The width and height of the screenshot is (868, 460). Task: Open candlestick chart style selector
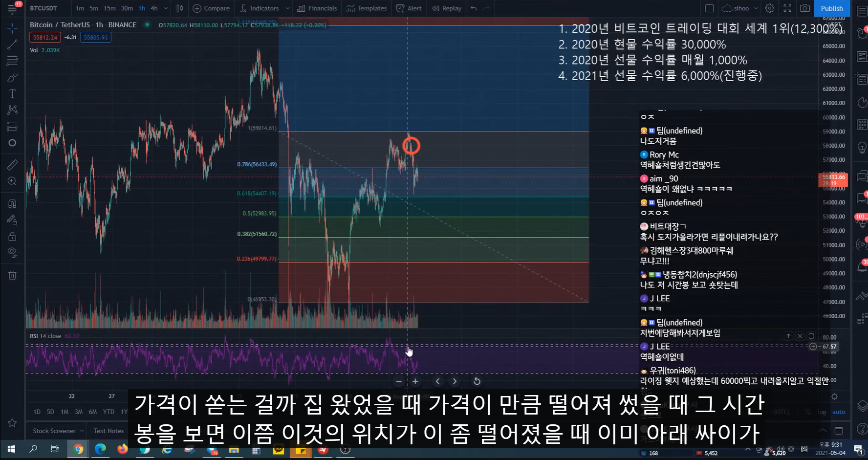click(x=179, y=8)
